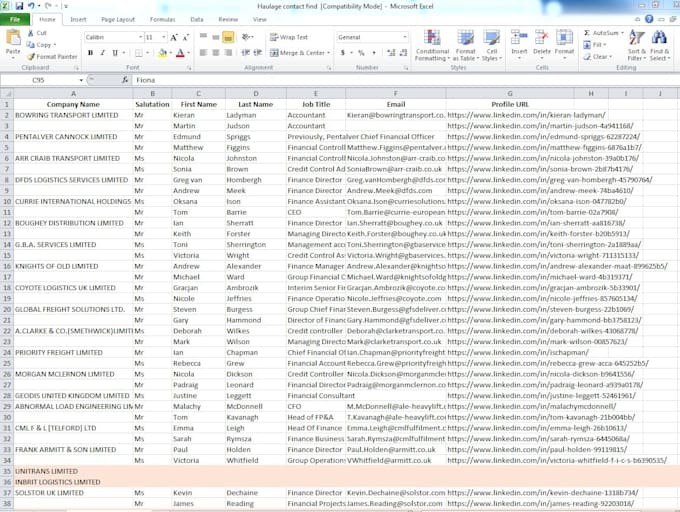The width and height of the screenshot is (680, 512).
Task: Click Decrease Decimal icon
Action: click(403, 53)
